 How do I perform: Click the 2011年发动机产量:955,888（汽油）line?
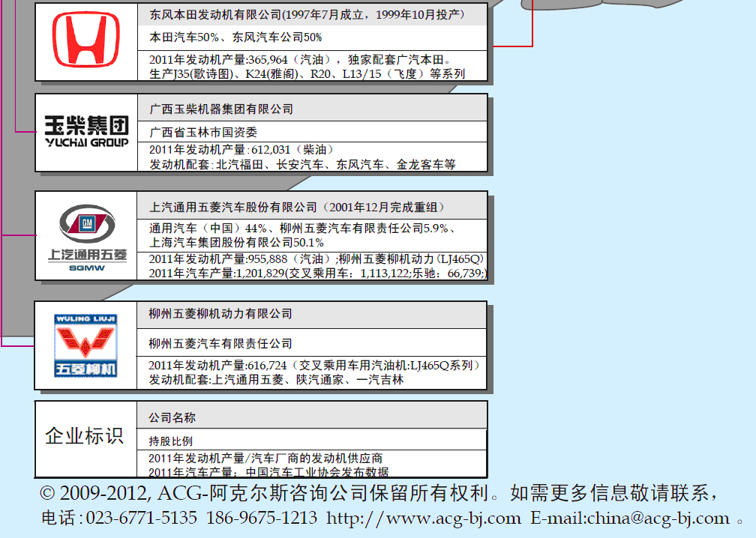tap(316, 259)
